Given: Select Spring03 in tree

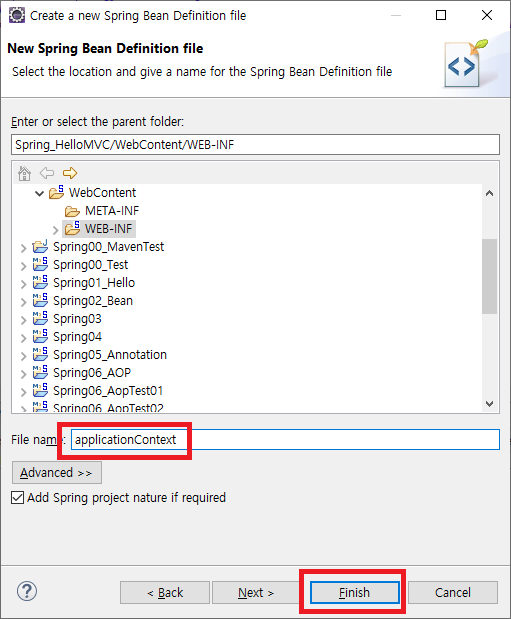Looking at the screenshot, I should 77,319.
